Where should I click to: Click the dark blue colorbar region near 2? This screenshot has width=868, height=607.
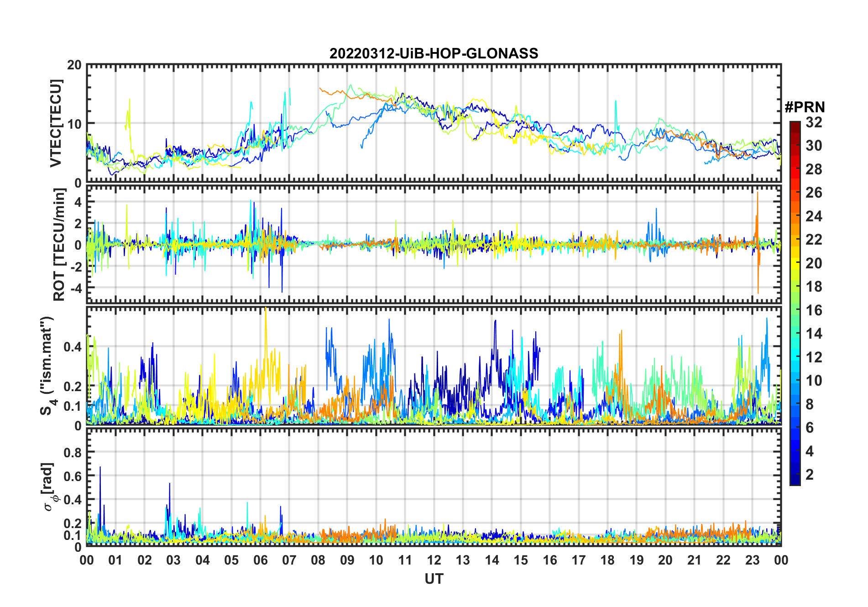point(795,474)
